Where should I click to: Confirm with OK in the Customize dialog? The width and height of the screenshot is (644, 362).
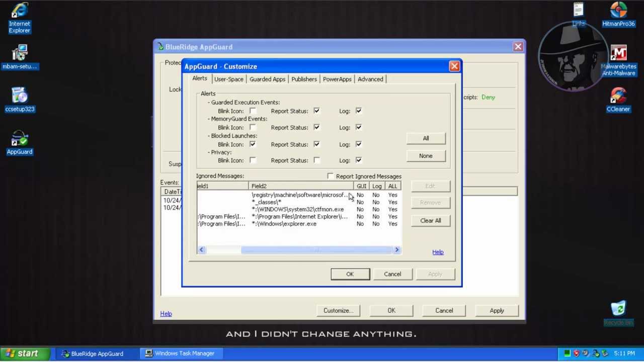click(350, 274)
